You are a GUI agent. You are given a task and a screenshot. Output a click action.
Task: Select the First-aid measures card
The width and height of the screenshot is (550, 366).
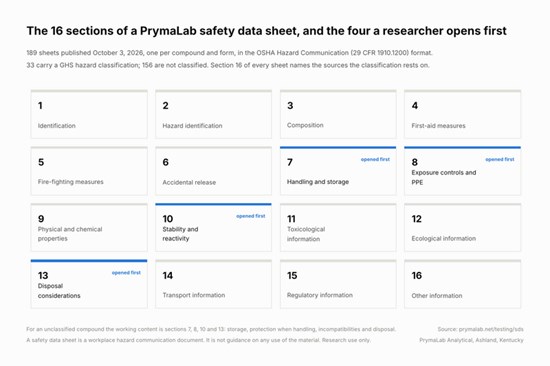(463, 114)
